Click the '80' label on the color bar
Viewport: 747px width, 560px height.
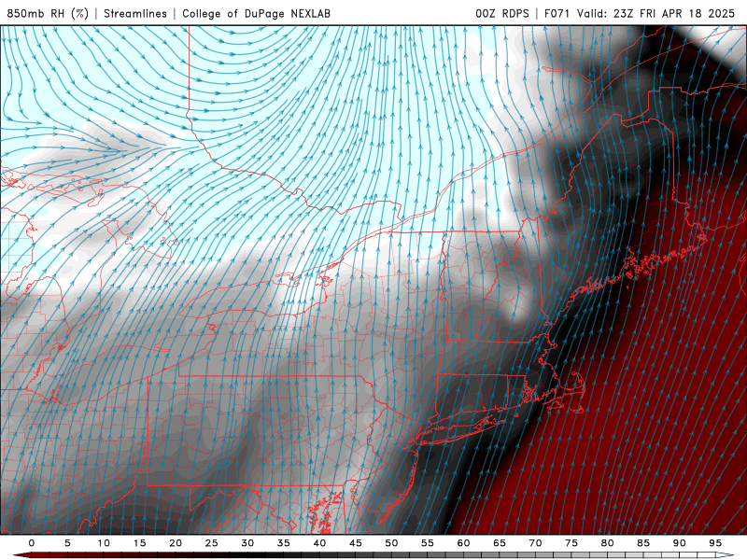click(x=607, y=543)
